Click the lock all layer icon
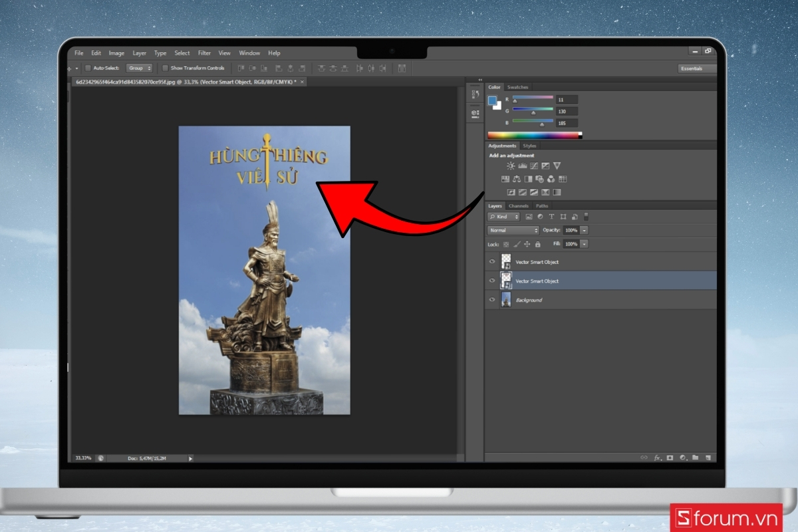The image size is (798, 532). (x=537, y=244)
